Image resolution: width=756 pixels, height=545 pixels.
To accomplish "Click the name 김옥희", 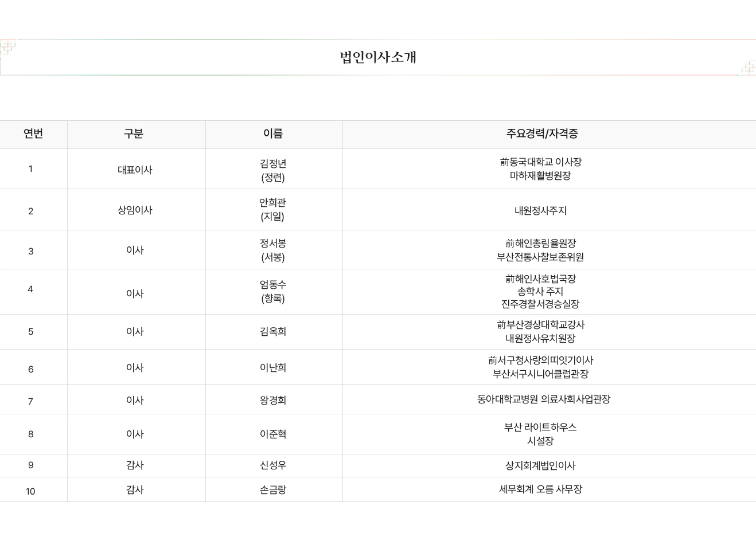I will click(x=273, y=331).
